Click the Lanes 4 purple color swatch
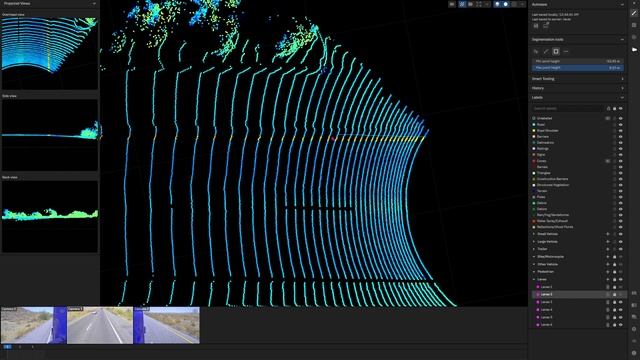The image size is (640, 360). (x=538, y=310)
